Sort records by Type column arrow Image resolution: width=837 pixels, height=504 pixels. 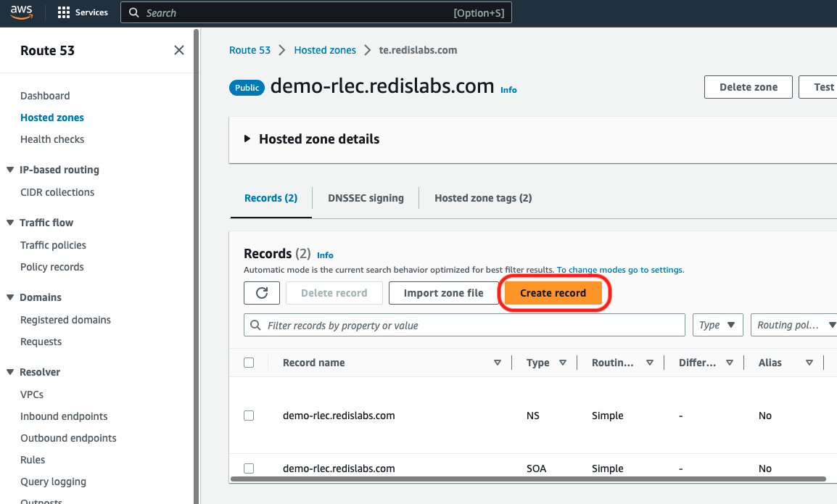(x=563, y=363)
